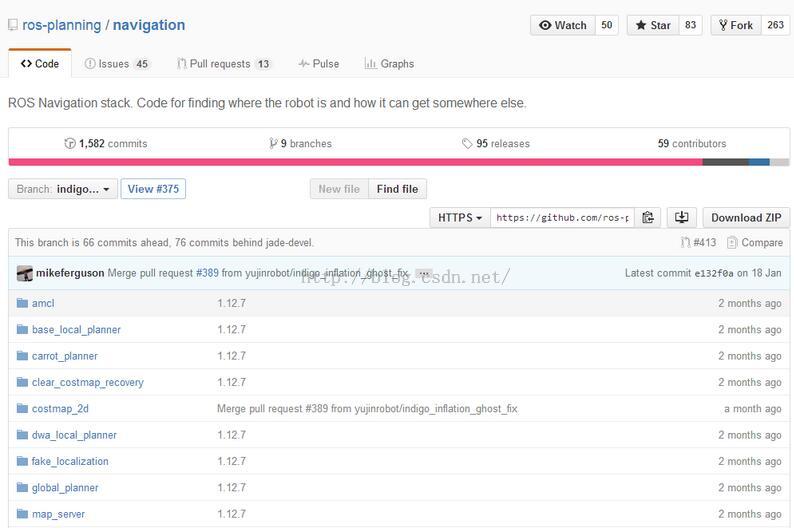The width and height of the screenshot is (794, 532).
Task: Open the ros-planning organization link
Action: [61, 25]
